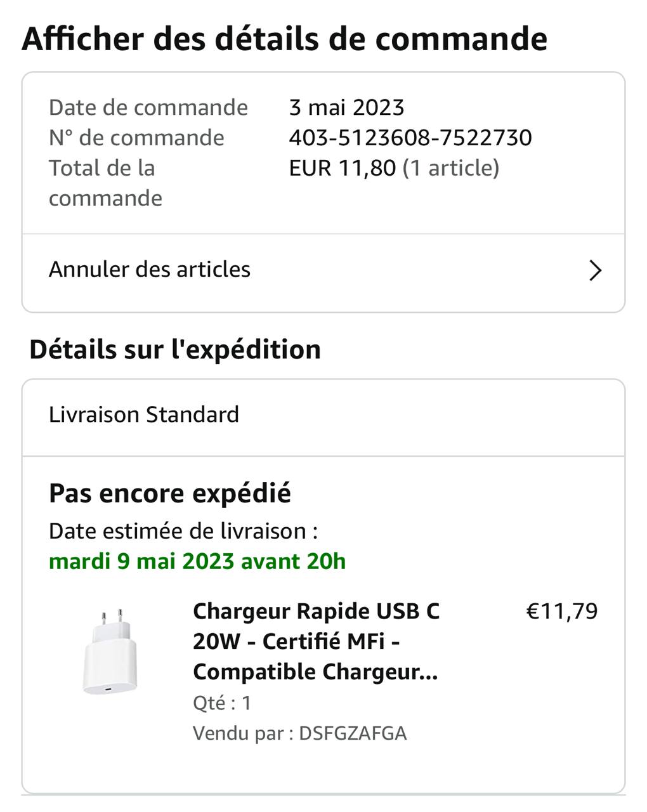The height and width of the screenshot is (812, 647).
Task: Click the order number 403-5123608-7522730
Action: (x=410, y=138)
